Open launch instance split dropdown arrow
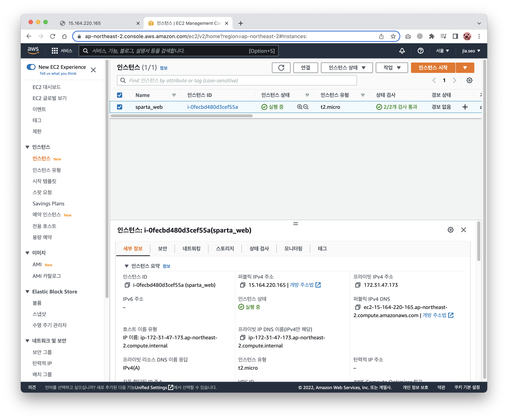The width and height of the screenshot is (508, 420). tap(465, 68)
